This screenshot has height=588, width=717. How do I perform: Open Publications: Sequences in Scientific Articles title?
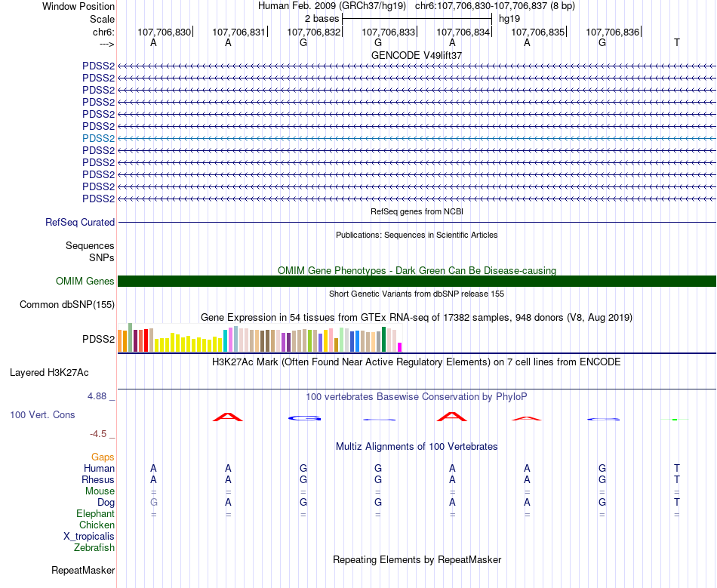[417, 235]
